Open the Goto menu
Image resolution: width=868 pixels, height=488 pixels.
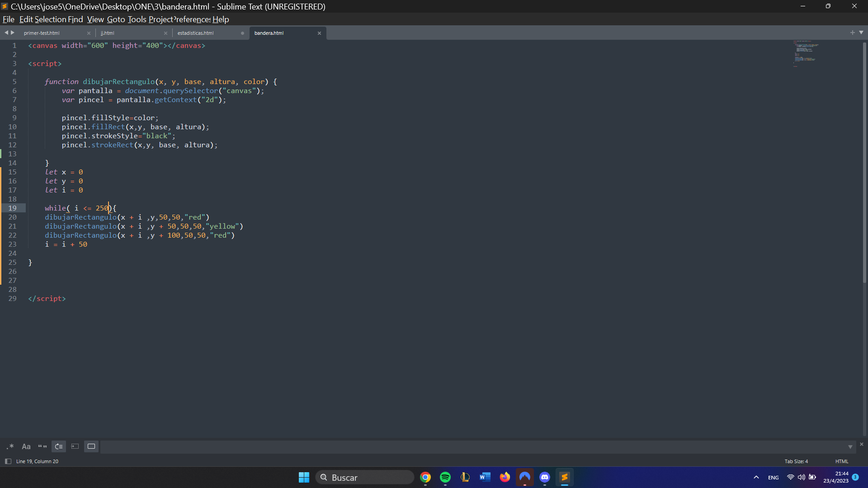pyautogui.click(x=116, y=19)
